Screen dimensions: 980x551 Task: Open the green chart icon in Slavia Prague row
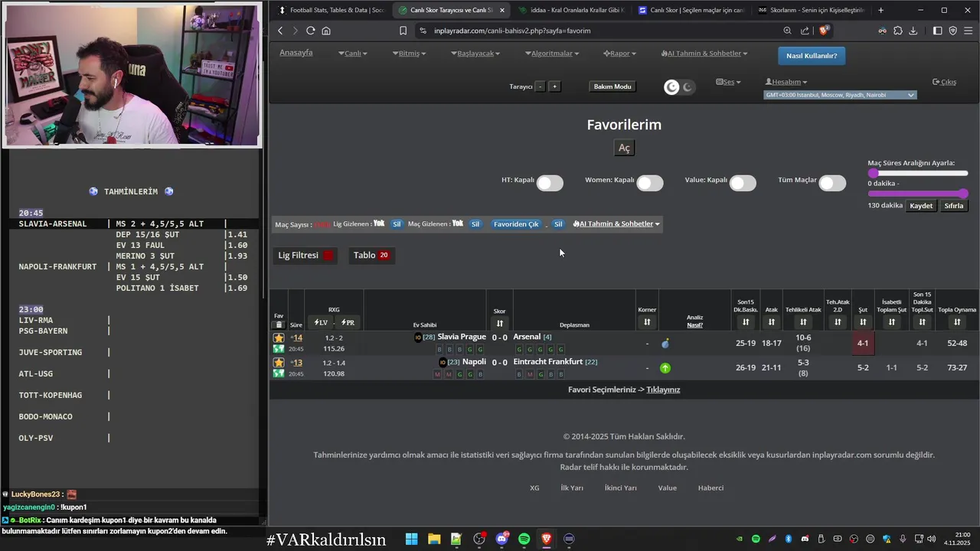coord(279,349)
